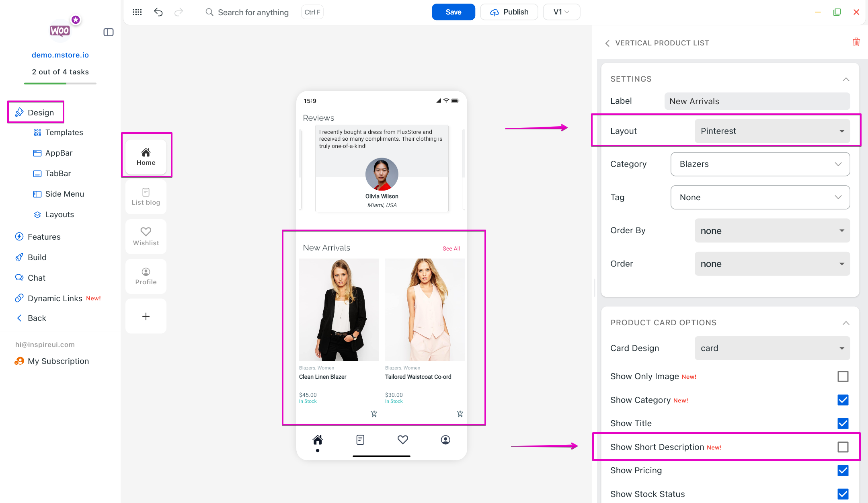The height and width of the screenshot is (503, 868).
Task: Uncheck Show Pricing checkbox
Action: pos(843,470)
